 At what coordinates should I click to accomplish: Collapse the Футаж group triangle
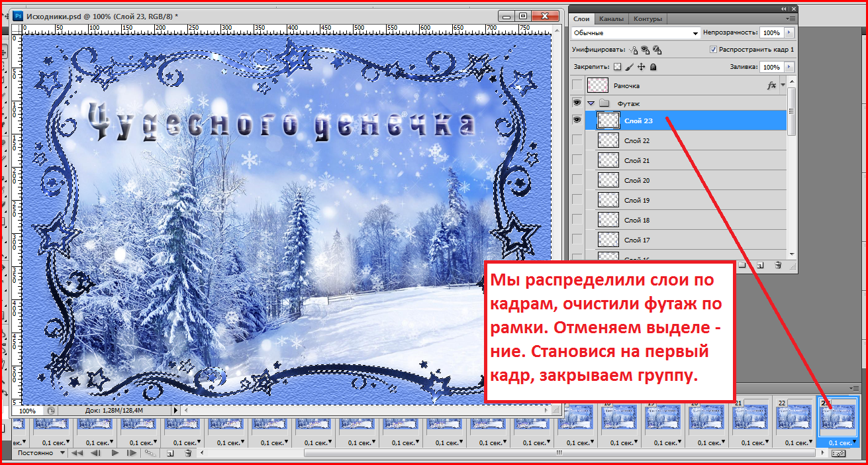[591, 103]
